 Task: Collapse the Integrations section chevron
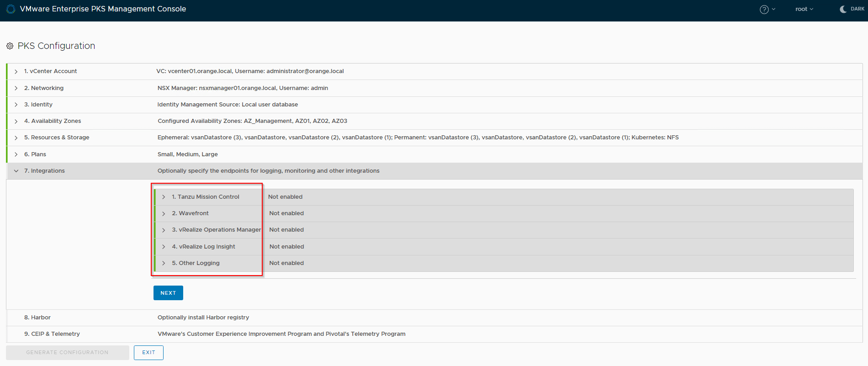click(x=16, y=171)
